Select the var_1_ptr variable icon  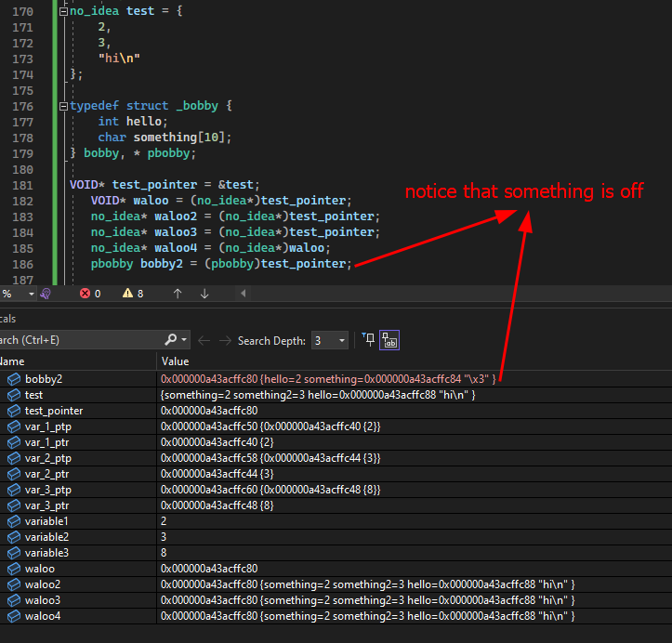[x=14, y=442]
